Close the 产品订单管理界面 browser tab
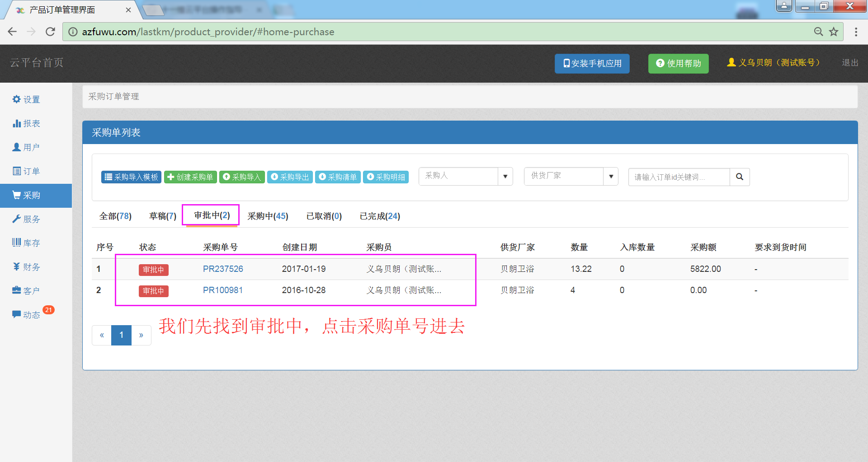The image size is (868, 462). pyautogui.click(x=128, y=10)
